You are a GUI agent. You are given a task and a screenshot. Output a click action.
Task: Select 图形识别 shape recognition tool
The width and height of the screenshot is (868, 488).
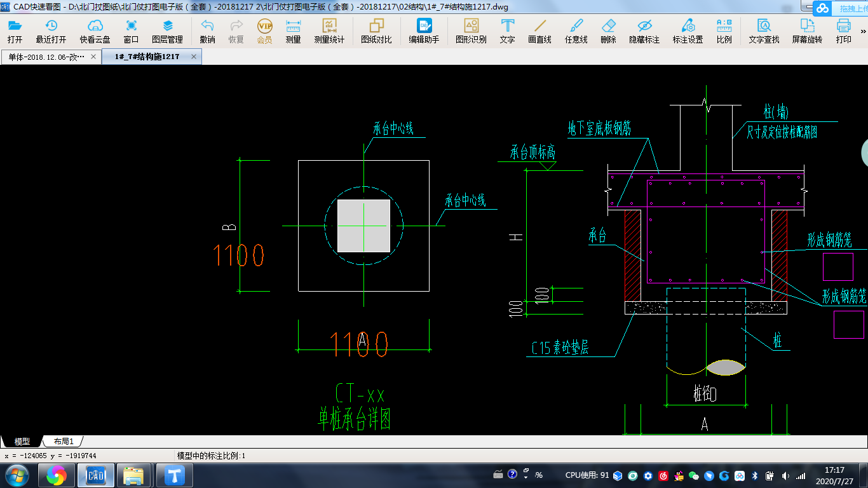471,30
